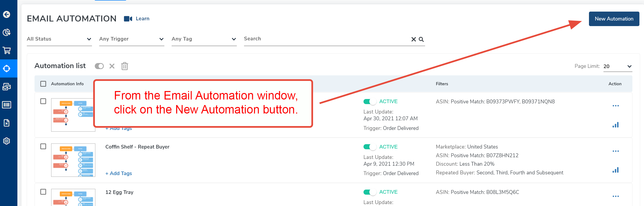Open the barcode products sidebar icon
The image size is (644, 206).
(x=7, y=105)
